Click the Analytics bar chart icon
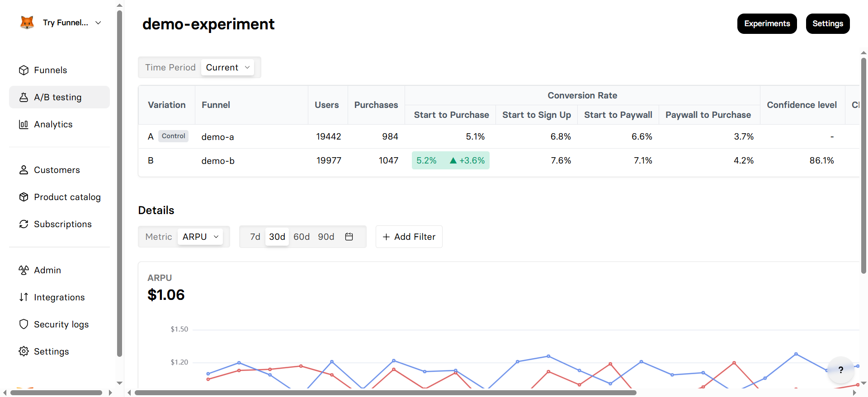This screenshot has height=397, width=868. tap(24, 124)
